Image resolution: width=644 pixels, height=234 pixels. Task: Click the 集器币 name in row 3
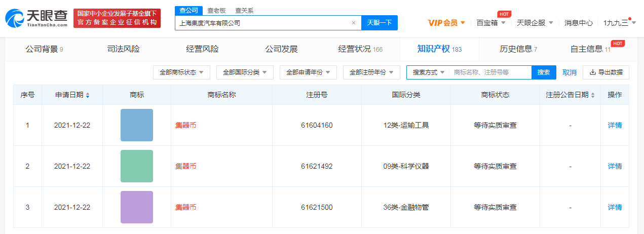(x=185, y=207)
